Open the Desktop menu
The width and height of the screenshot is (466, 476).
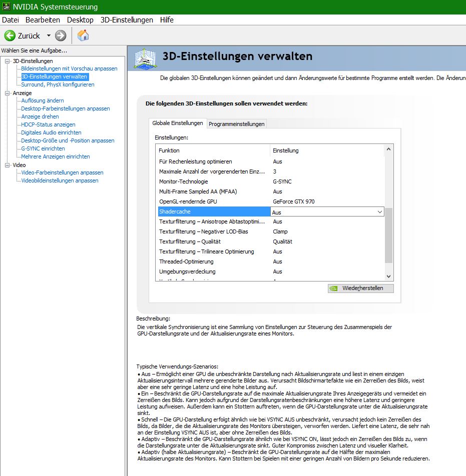(x=80, y=19)
